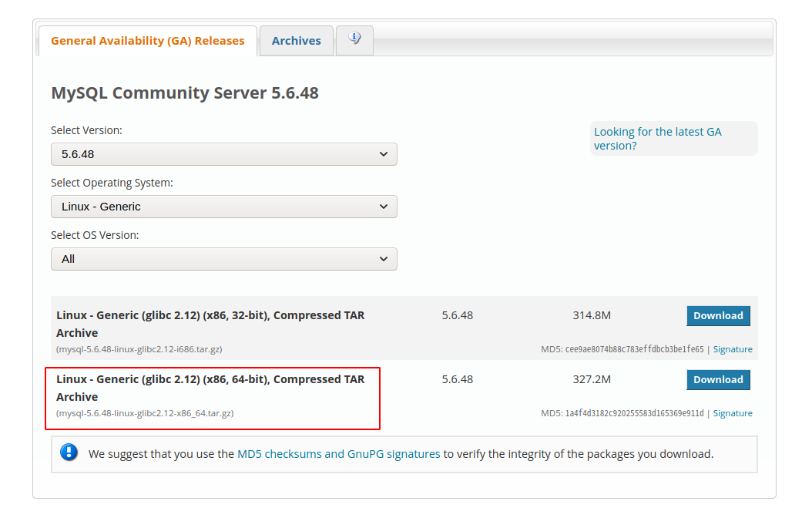Screen dimensions: 812x508
Task: Click the MySQL Community Server 5.6.48 heading
Action: point(185,93)
